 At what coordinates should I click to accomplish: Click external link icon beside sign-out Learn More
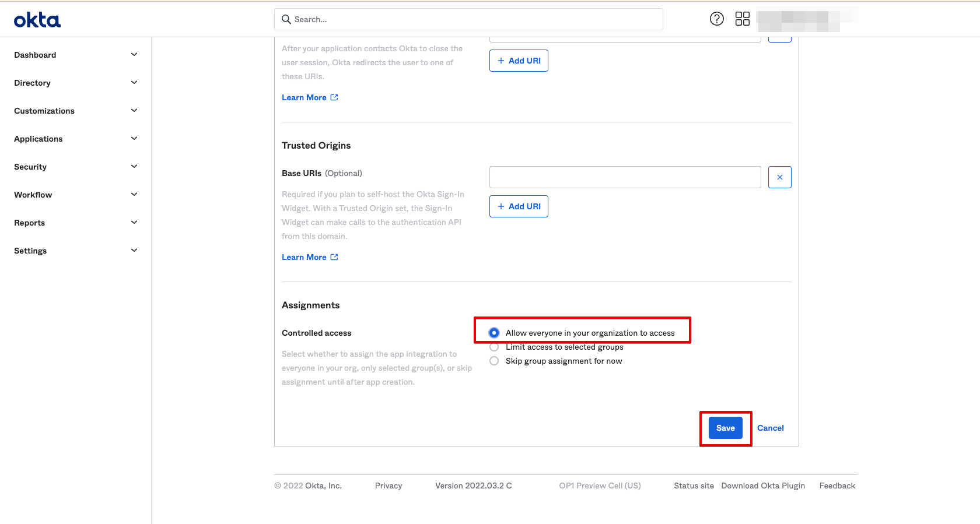[334, 97]
